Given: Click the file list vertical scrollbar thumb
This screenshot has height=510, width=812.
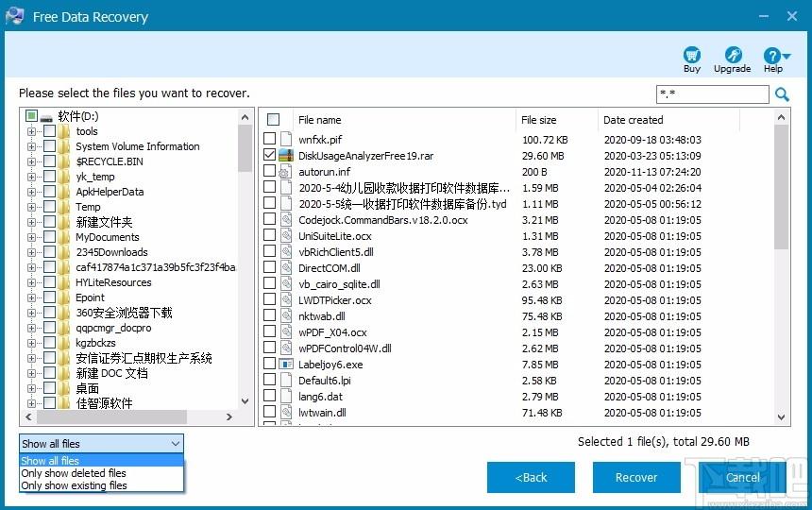Looking at the screenshot, I should [x=782, y=187].
